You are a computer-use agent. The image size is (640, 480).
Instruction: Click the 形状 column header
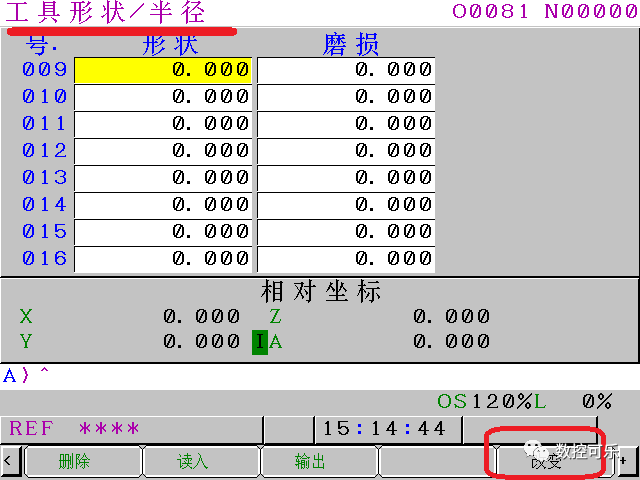coord(170,44)
